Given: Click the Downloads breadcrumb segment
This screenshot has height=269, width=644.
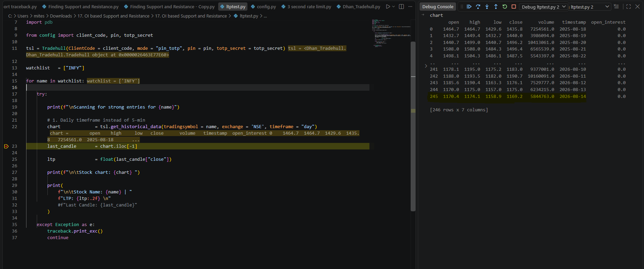Looking at the screenshot, I should pyautogui.click(x=61, y=16).
